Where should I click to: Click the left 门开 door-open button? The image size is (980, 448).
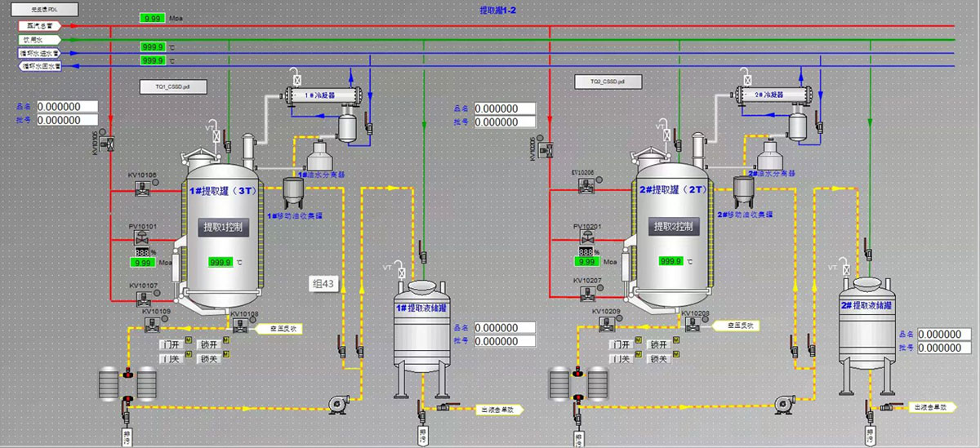170,344
